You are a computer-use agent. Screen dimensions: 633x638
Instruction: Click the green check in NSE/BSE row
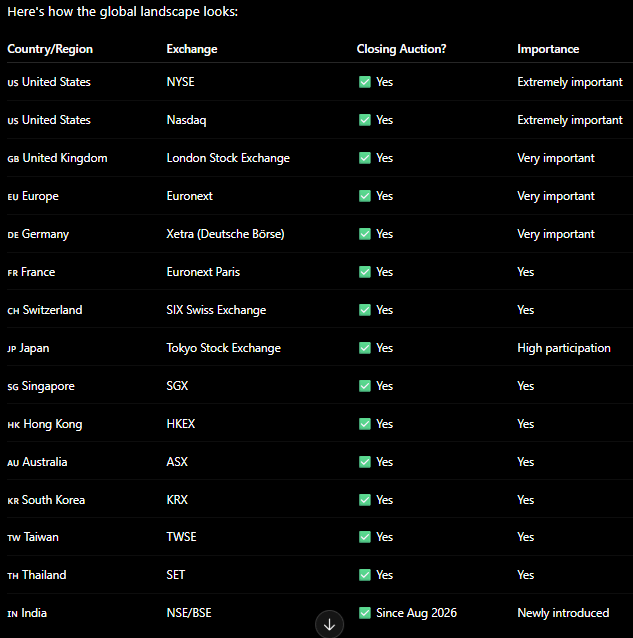point(365,613)
